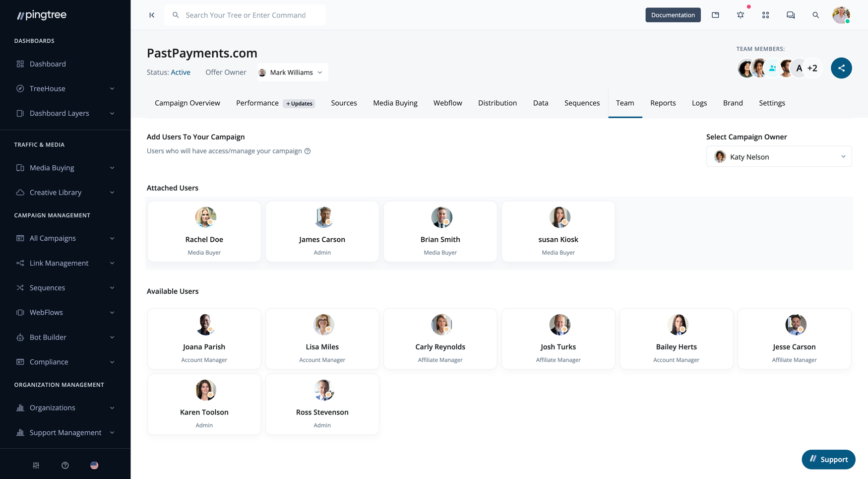
Task: Change language via the US flag icon
Action: click(x=94, y=465)
